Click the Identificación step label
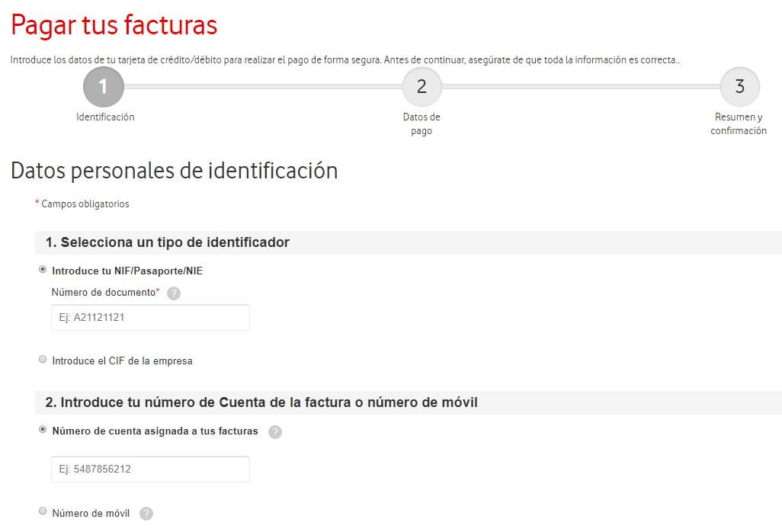Viewport: 782px width, 532px height. (x=105, y=117)
